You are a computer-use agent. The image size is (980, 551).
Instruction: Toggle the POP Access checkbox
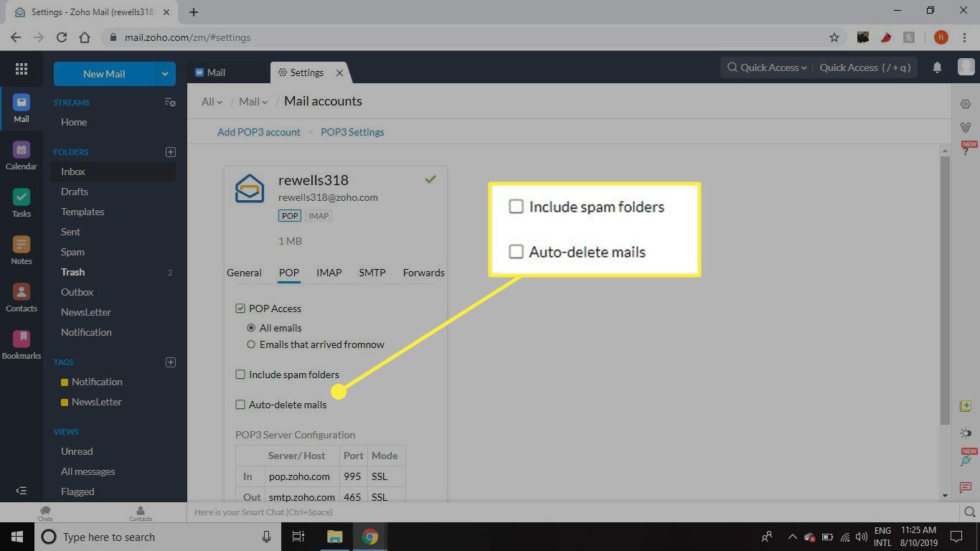click(240, 309)
